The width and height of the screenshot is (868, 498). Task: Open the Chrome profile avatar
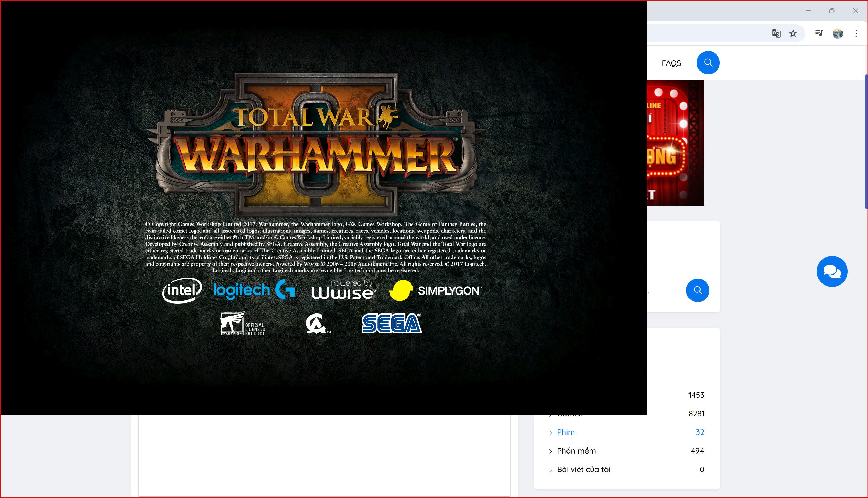(x=837, y=33)
